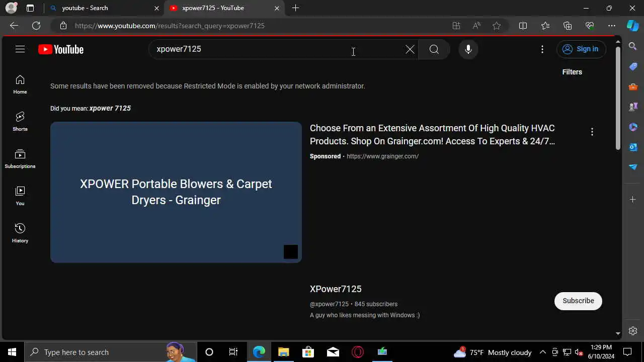Open sidebar Search icon
The image size is (644, 362).
(x=633, y=46)
